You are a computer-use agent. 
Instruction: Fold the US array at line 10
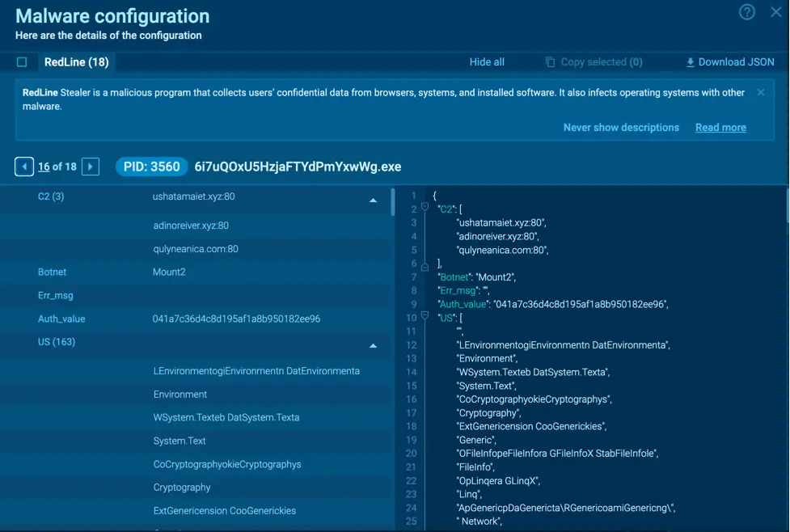point(425,316)
